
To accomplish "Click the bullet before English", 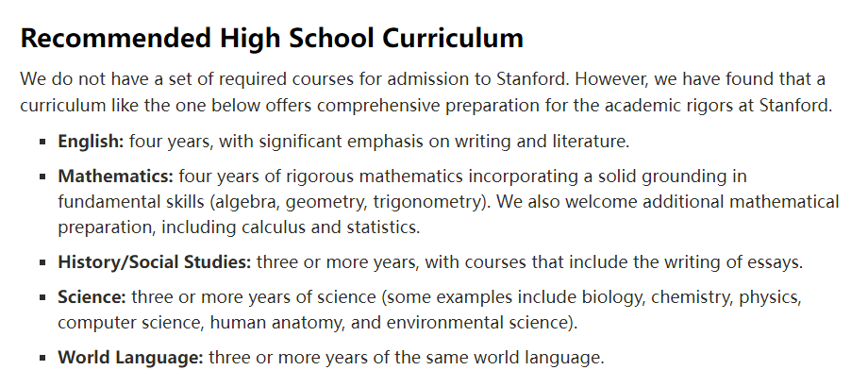I will point(42,143).
